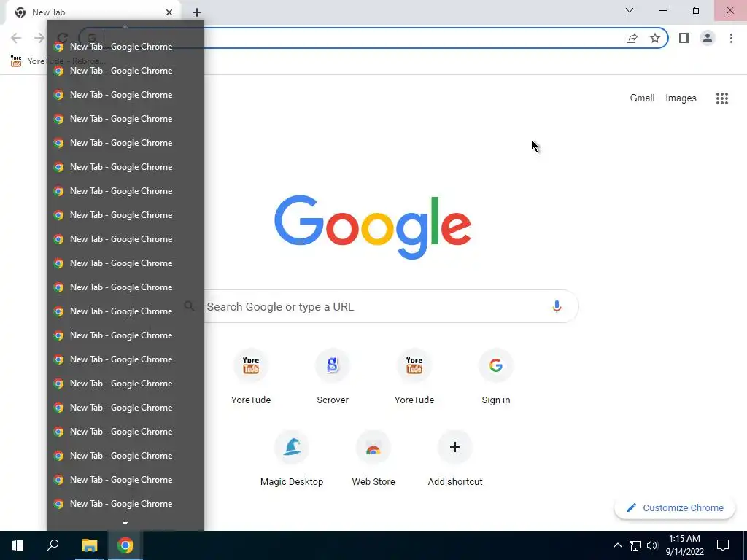Image resolution: width=747 pixels, height=560 pixels.
Task: Open Windows Start menu
Action: point(18,545)
